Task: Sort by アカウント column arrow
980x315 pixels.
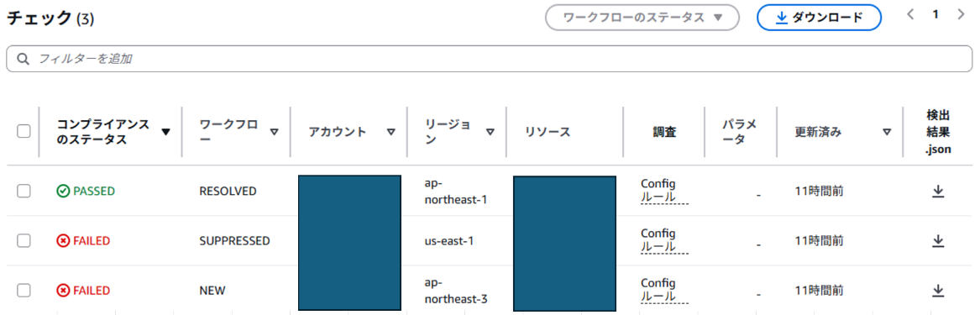Action: coord(391,132)
